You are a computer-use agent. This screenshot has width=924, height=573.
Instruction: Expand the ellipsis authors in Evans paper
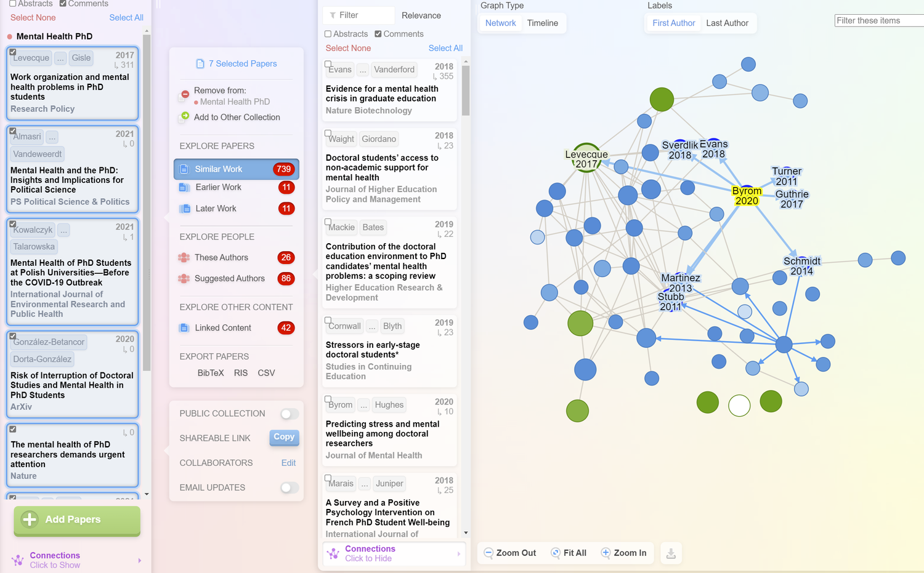(363, 70)
